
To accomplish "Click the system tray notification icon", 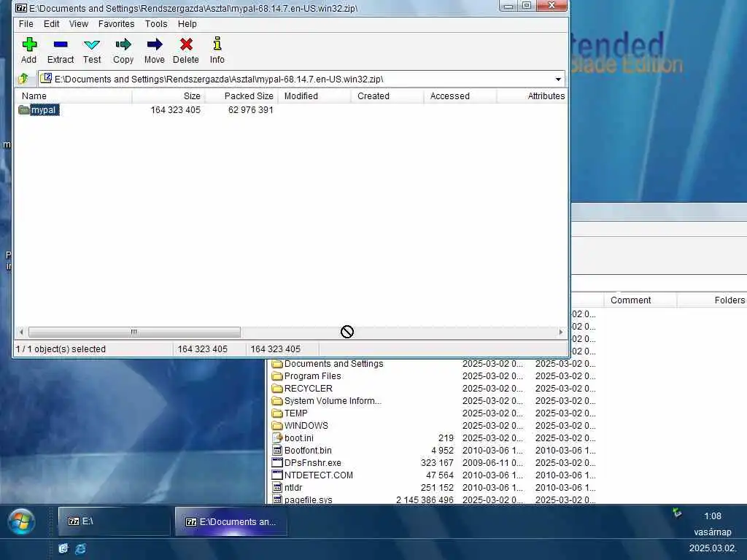I will coord(677,513).
